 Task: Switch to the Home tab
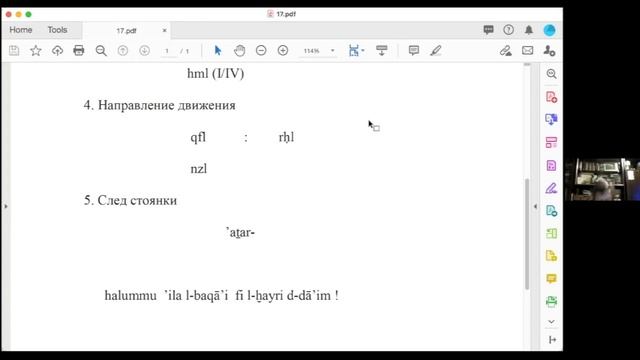tap(21, 30)
